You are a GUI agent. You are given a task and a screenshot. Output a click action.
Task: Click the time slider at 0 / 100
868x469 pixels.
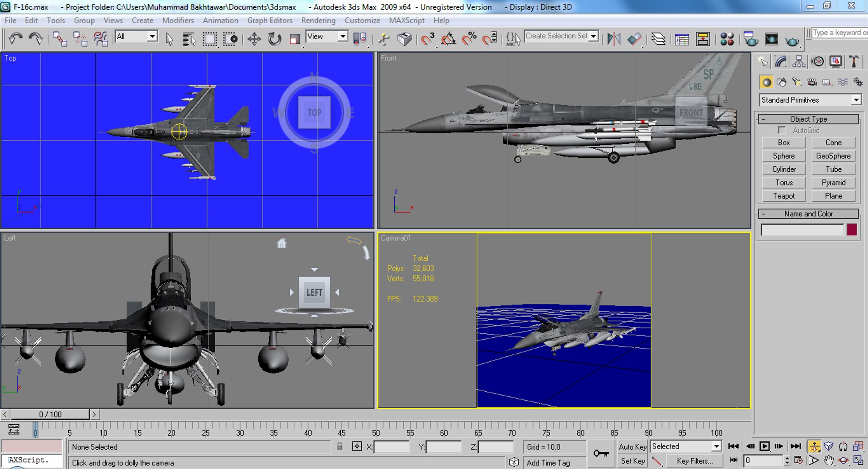50,414
